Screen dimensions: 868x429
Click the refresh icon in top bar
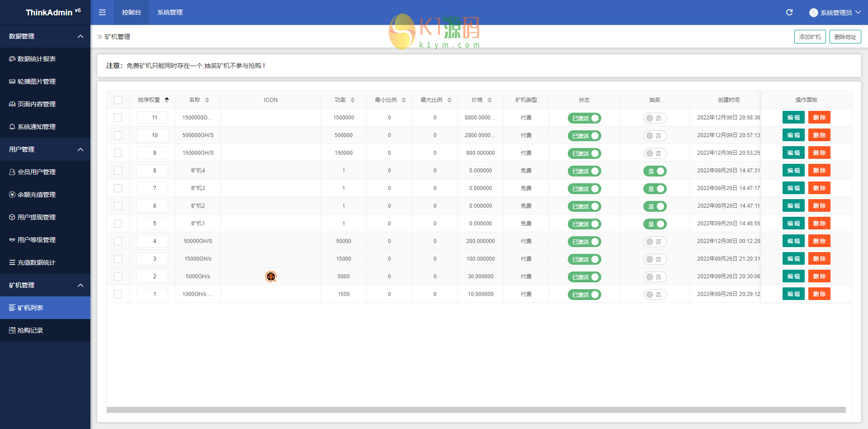(789, 12)
